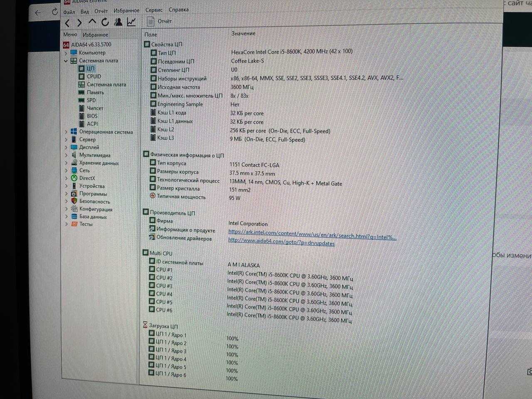Open the Справка menu
The image size is (532, 399).
(x=179, y=10)
